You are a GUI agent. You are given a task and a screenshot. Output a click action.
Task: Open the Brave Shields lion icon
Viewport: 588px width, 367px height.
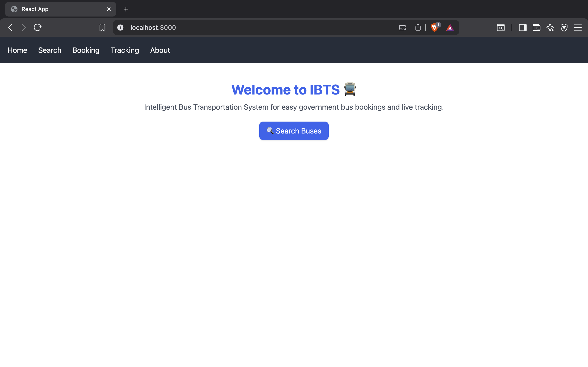434,28
